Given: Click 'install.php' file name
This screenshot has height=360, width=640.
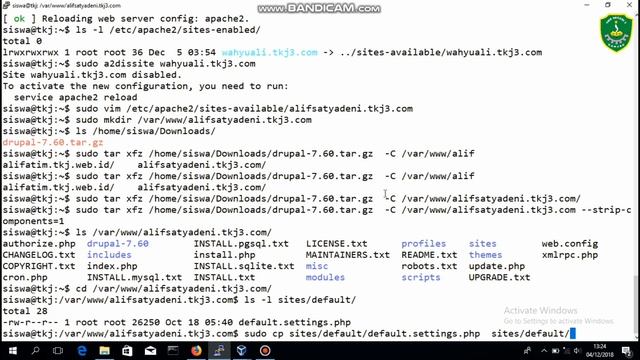Looking at the screenshot, I should click(224, 255).
